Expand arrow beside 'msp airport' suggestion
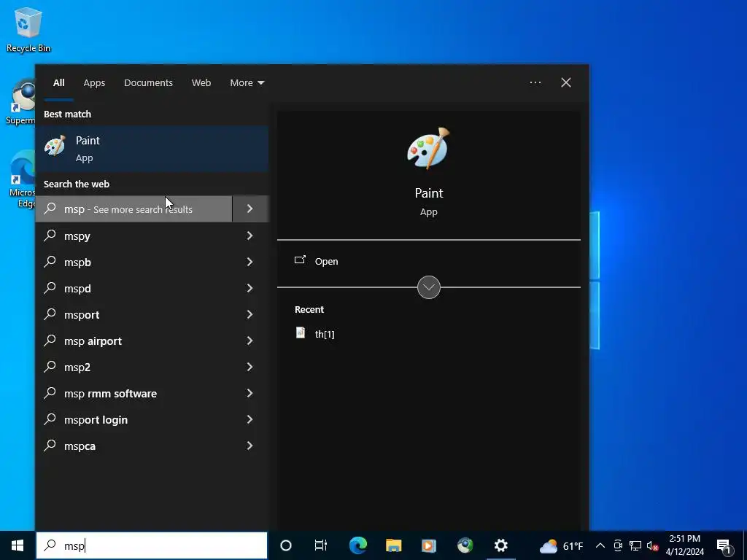 (250, 341)
